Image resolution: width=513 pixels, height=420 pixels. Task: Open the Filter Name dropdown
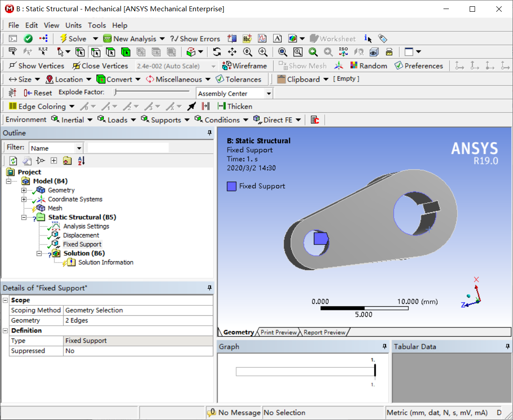point(79,148)
